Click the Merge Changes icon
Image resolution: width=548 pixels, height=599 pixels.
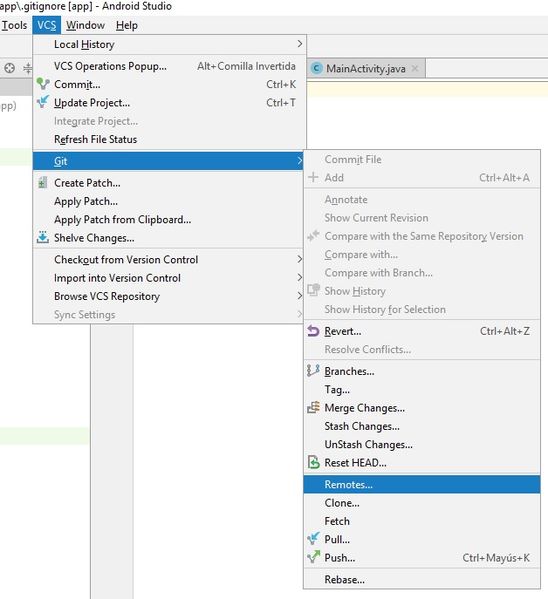313,408
